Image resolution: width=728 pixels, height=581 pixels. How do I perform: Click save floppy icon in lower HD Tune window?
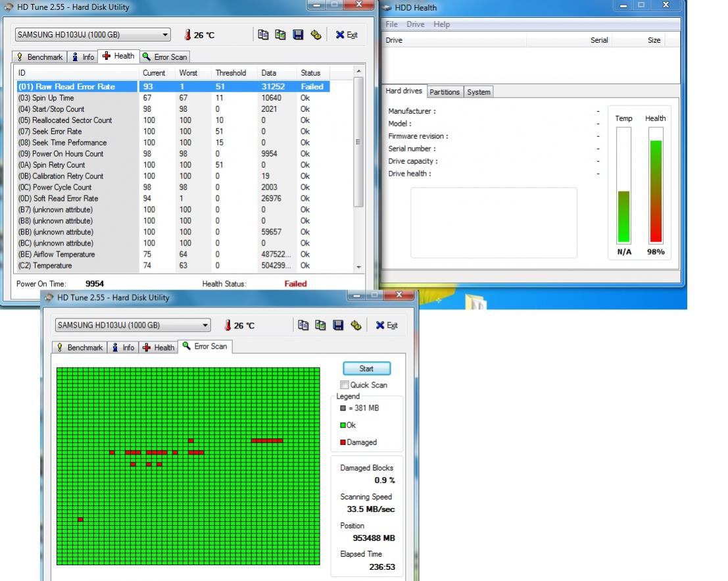click(338, 325)
